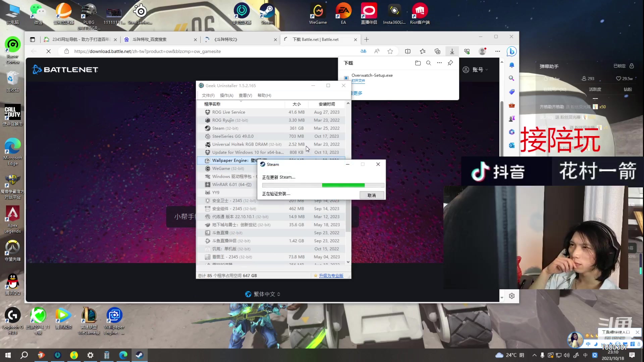Viewport: 644px width, 362px height.
Task: Open 账号 account dropdown on Battle.net
Action: (x=475, y=70)
